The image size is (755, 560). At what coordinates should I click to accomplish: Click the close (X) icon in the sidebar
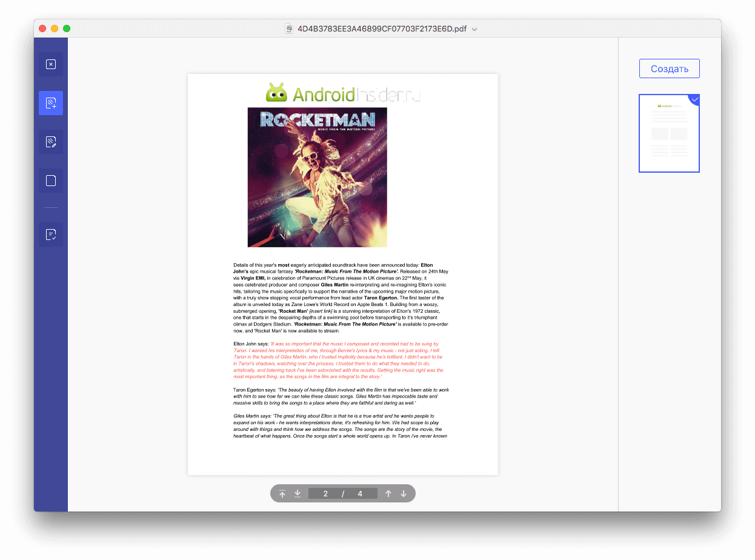tap(51, 64)
